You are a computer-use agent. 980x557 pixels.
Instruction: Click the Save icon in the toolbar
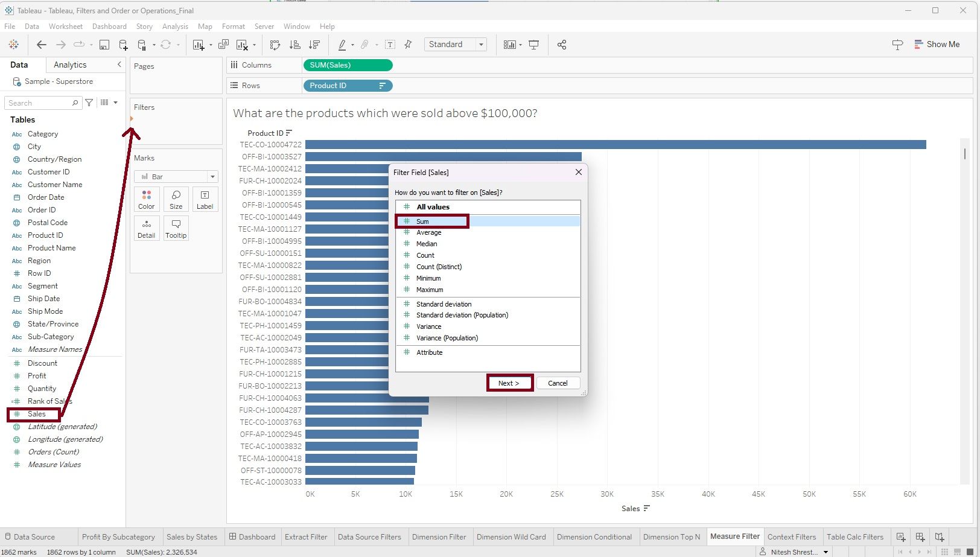[104, 45]
